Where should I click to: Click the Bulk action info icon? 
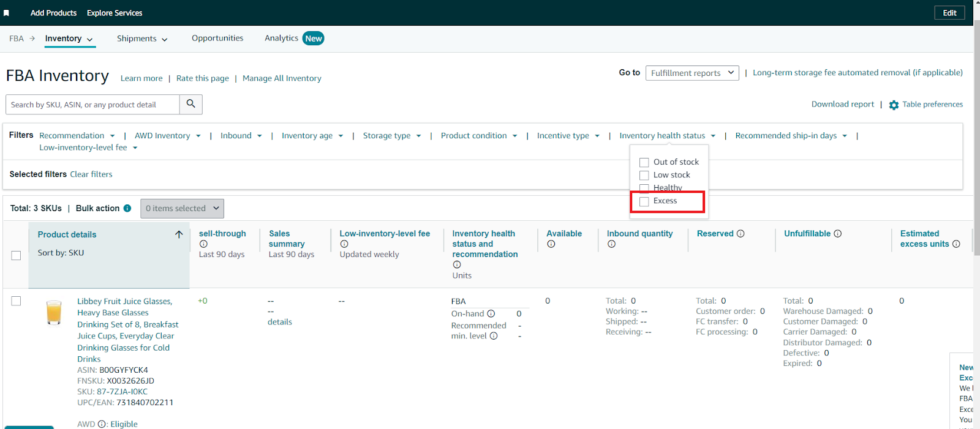pyautogui.click(x=127, y=208)
